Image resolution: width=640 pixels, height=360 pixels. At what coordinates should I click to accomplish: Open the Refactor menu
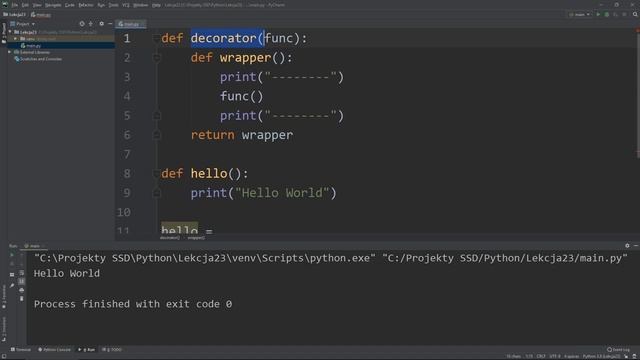pyautogui.click(x=86, y=5)
